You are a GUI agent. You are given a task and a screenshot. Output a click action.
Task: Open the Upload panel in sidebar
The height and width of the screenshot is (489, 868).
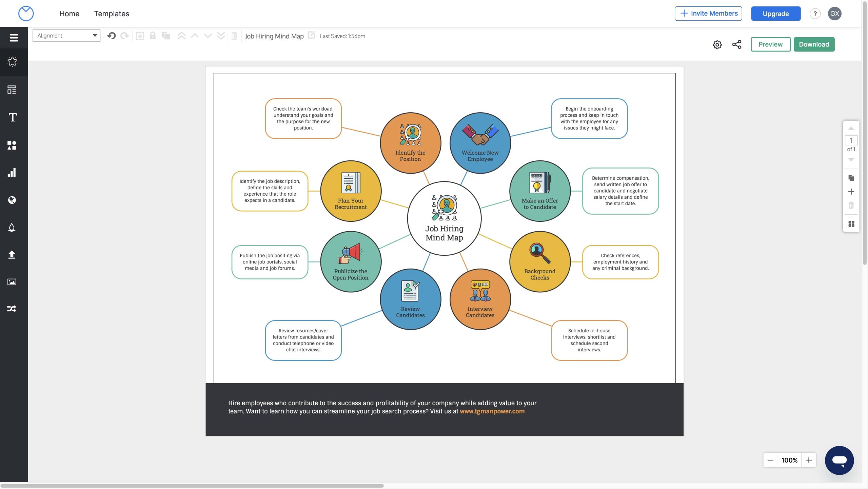point(12,255)
